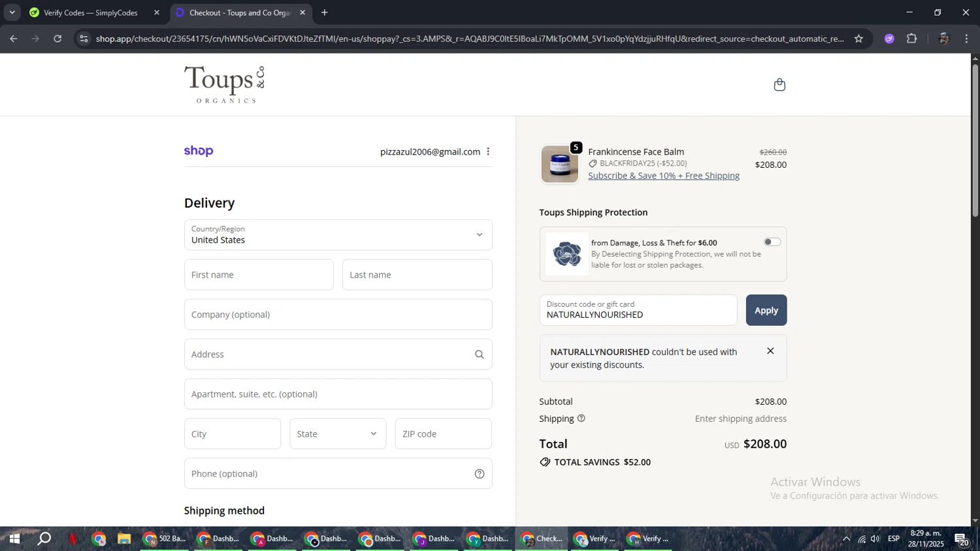Bookmark this page with the star icon

click(x=858, y=39)
